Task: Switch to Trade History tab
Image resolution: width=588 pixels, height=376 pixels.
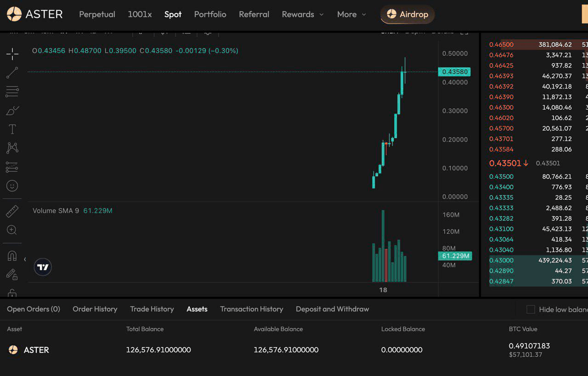Action: [x=152, y=309]
